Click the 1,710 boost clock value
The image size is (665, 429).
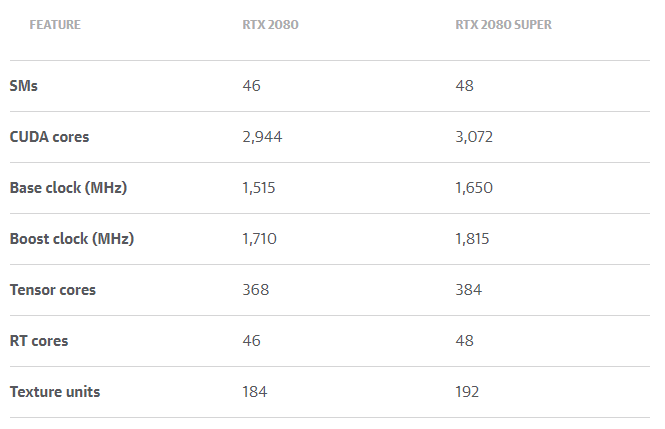260,239
